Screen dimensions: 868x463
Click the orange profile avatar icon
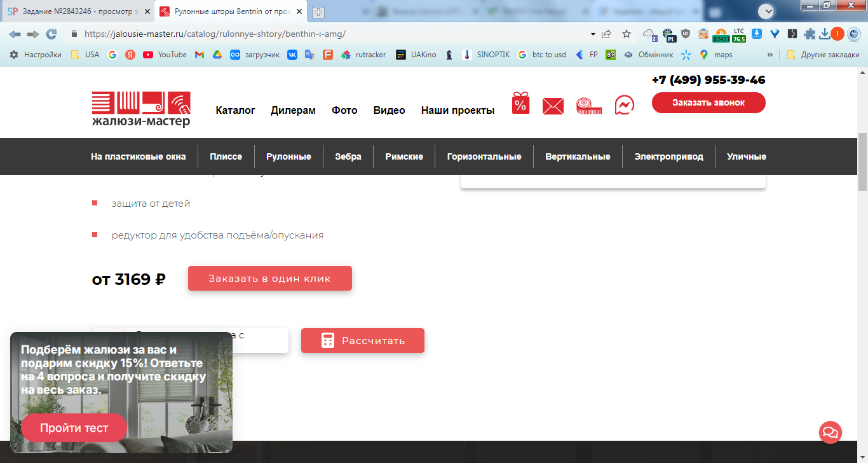[x=837, y=34]
